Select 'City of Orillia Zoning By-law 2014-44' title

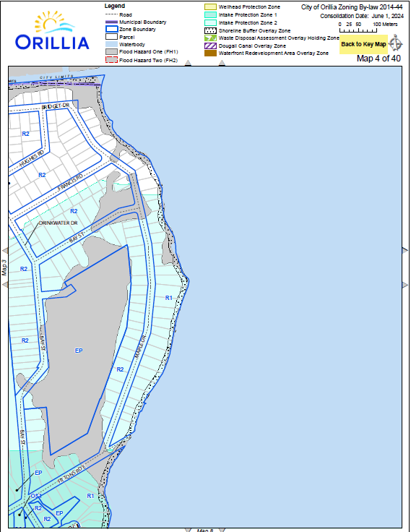point(352,7)
